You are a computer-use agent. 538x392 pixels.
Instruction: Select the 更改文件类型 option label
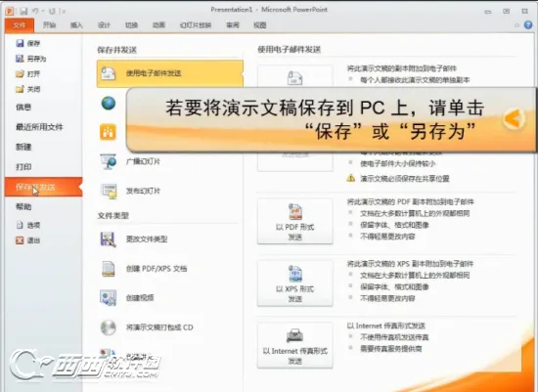[x=147, y=240]
